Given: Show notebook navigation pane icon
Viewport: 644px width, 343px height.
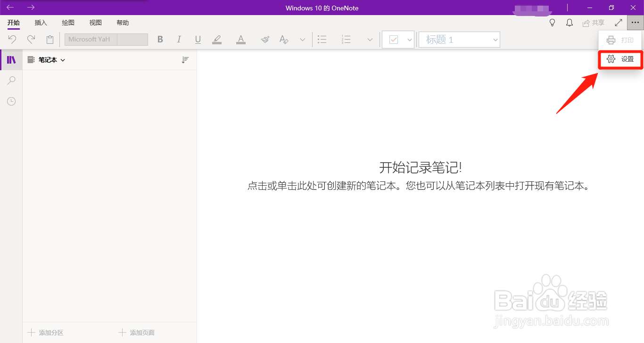Looking at the screenshot, I should pyautogui.click(x=11, y=60).
